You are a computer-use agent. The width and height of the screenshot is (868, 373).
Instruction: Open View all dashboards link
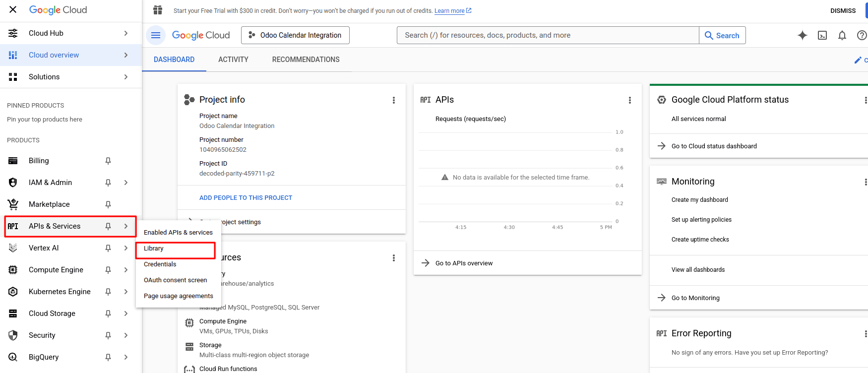tap(698, 270)
